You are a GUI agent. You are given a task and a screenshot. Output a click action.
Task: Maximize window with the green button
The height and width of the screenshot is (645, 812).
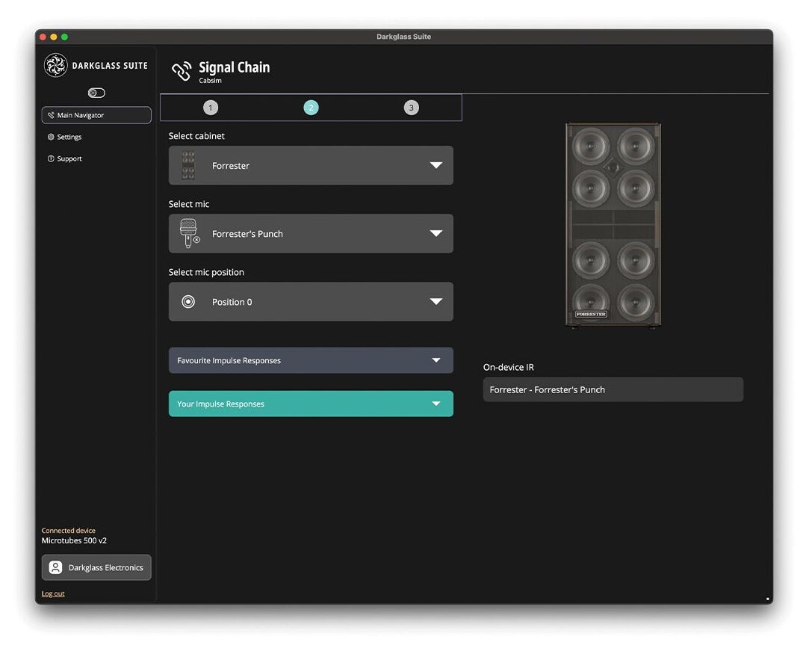(x=64, y=37)
